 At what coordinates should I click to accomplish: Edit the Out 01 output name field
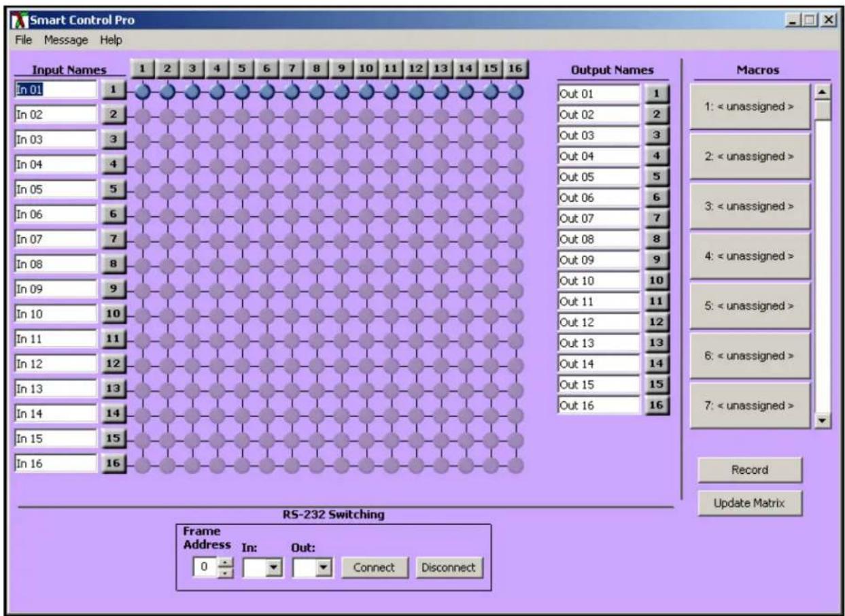coord(599,94)
